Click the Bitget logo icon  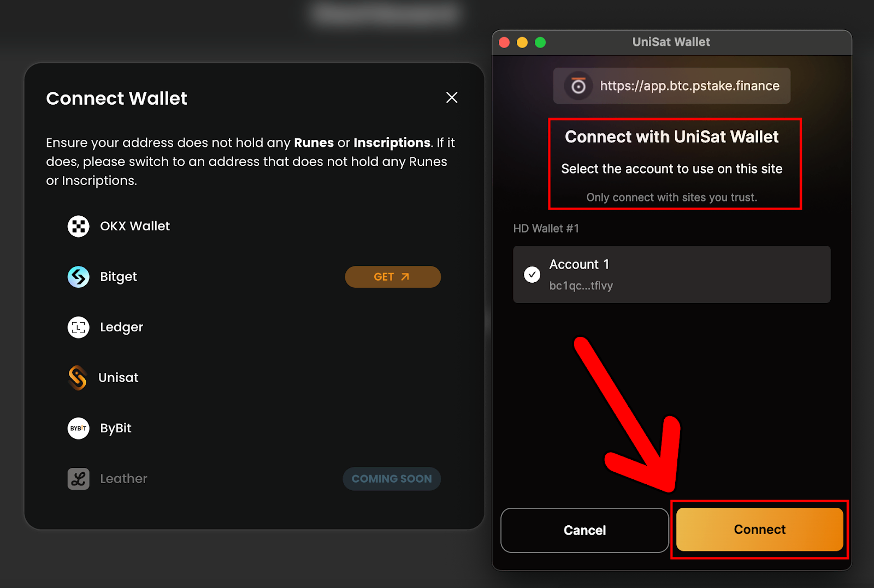click(x=78, y=277)
